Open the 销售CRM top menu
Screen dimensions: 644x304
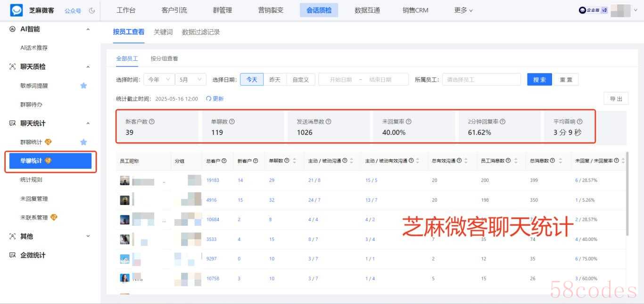(415, 10)
